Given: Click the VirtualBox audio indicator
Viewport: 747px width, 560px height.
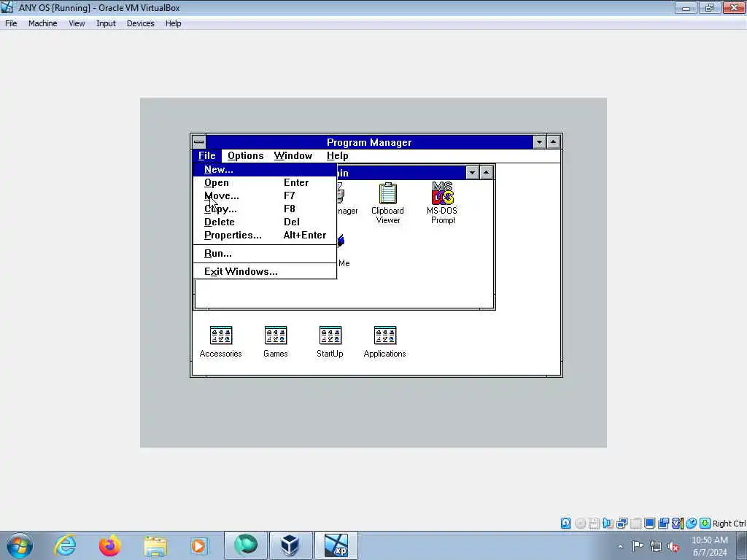Looking at the screenshot, I should click(608, 524).
